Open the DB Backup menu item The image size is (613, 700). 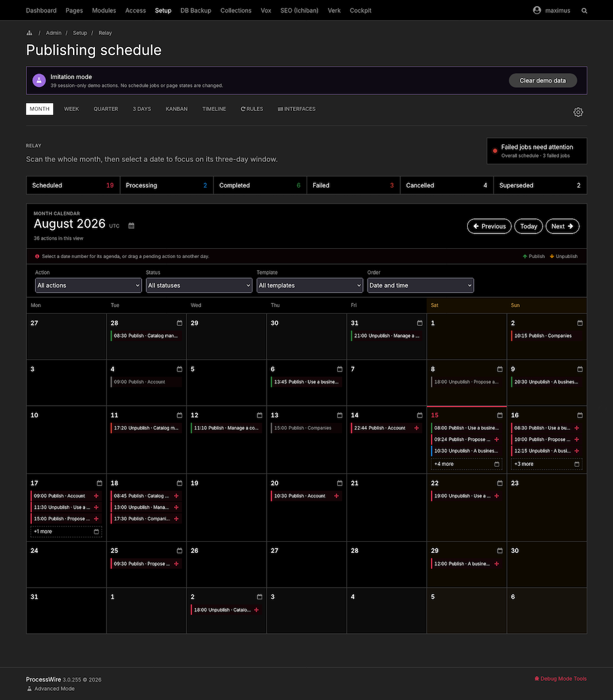coord(196,10)
